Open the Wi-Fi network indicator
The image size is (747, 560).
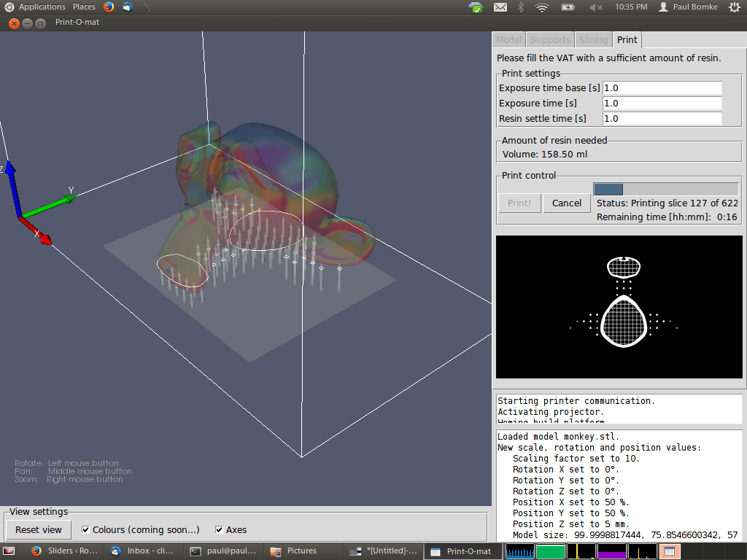[542, 7]
